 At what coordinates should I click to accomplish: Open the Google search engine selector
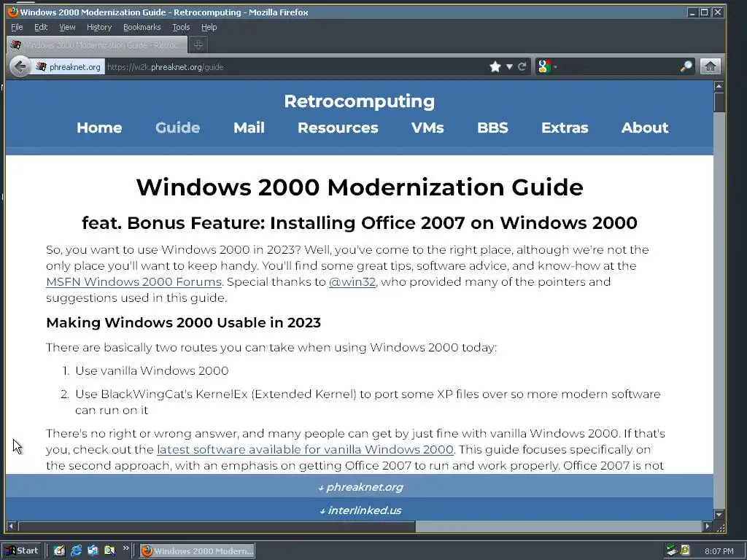pos(546,66)
